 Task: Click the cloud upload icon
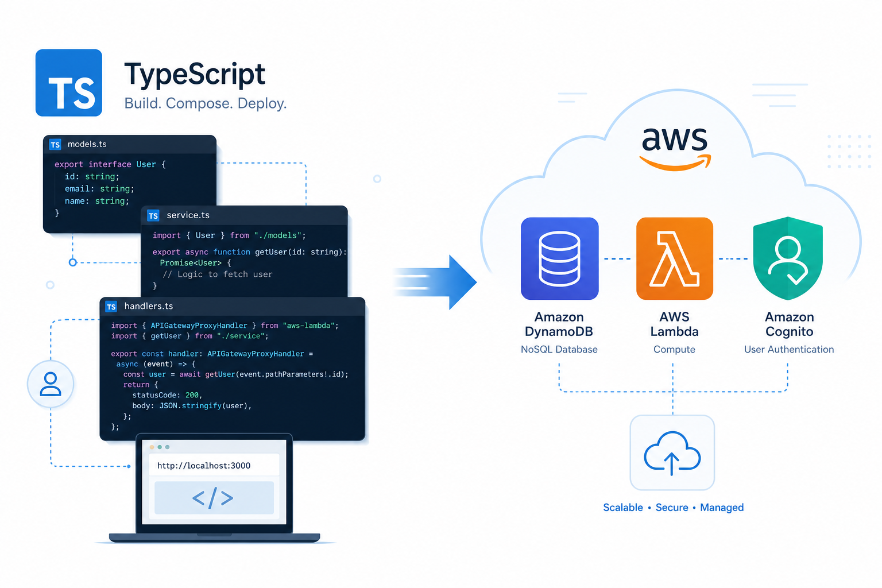(x=672, y=452)
